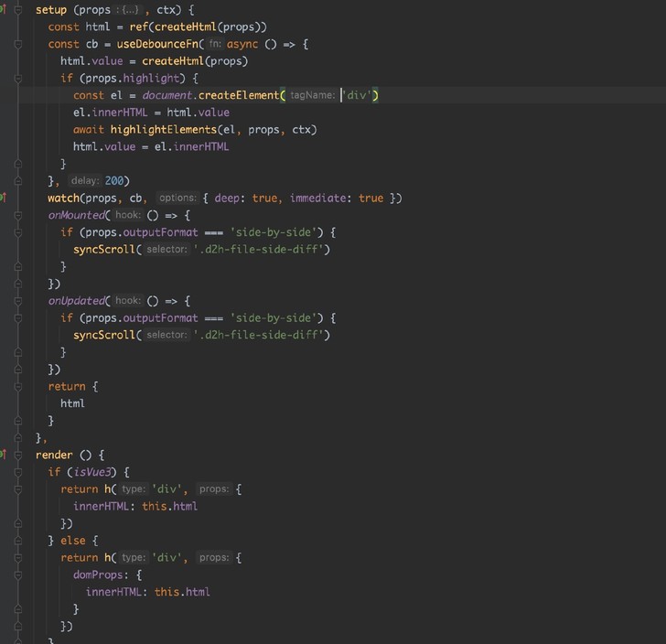Fold the onMounted hook block
This screenshot has height=644, width=666.
click(x=18, y=215)
